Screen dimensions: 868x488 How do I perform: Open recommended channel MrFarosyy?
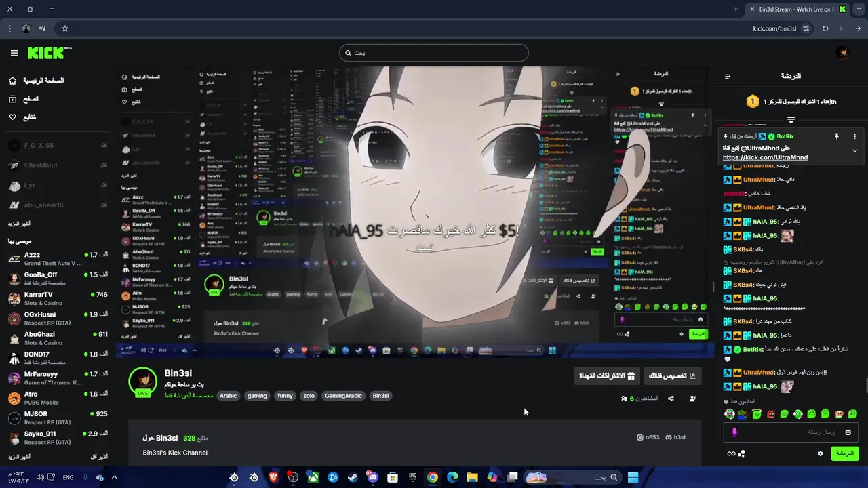(x=58, y=378)
